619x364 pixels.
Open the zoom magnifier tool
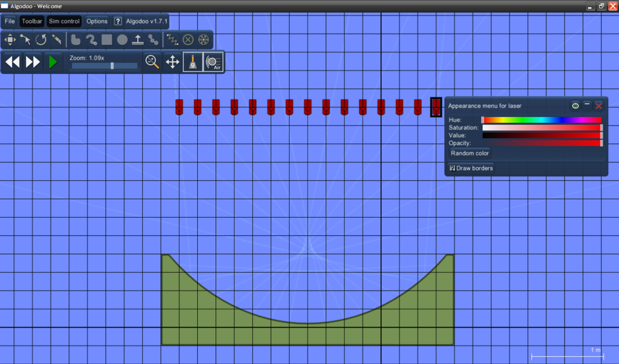click(x=152, y=62)
